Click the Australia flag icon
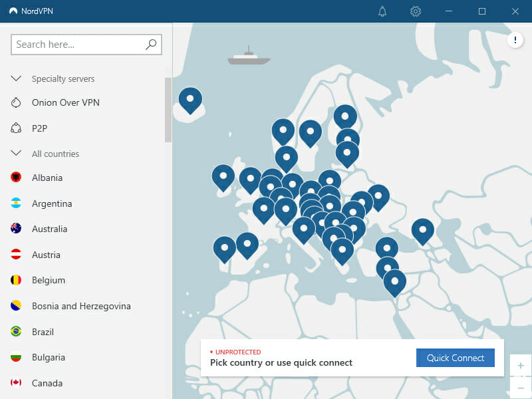 (16, 228)
